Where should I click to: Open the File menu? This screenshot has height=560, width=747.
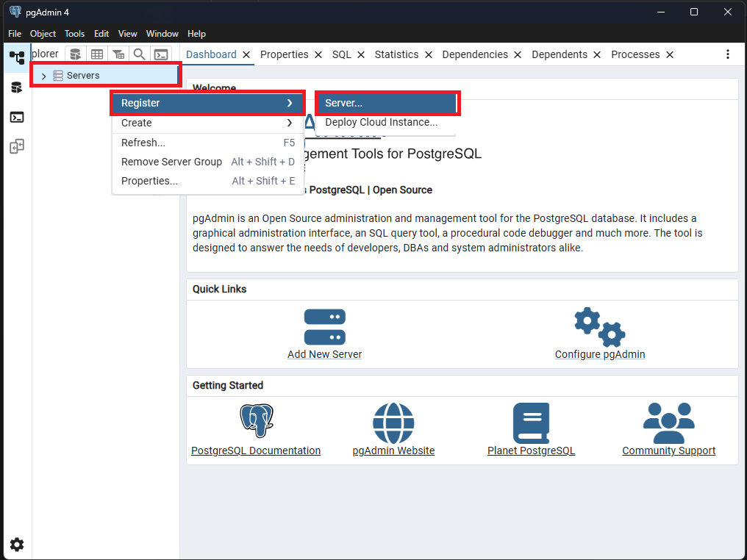pos(15,34)
